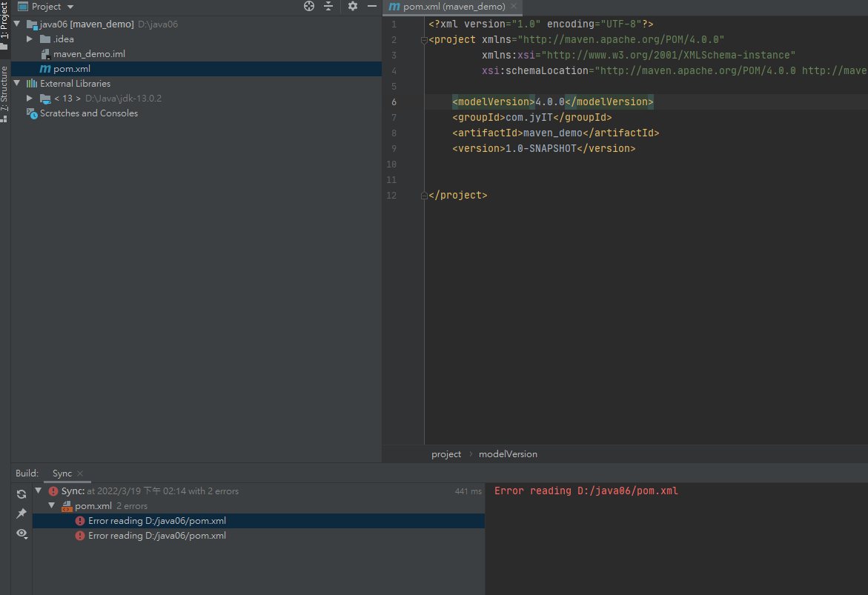This screenshot has height=595, width=868.
Task: Click the Build panel label
Action: tap(27, 473)
